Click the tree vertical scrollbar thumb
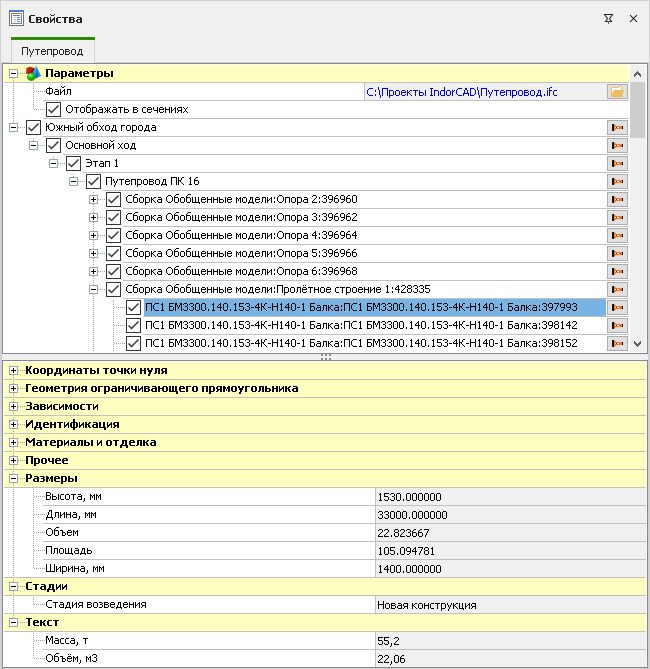The image size is (650, 669). pyautogui.click(x=638, y=110)
